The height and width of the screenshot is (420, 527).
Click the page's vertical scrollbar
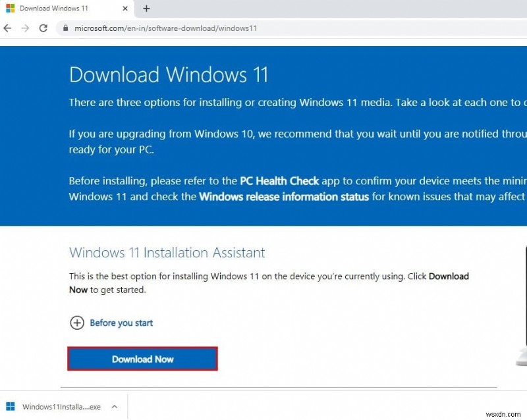click(x=524, y=132)
